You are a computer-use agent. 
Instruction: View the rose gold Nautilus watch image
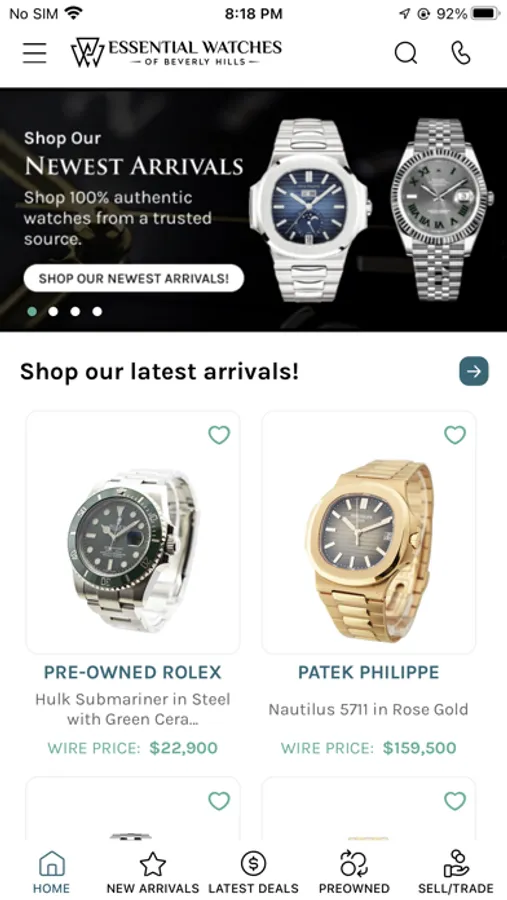(x=369, y=532)
